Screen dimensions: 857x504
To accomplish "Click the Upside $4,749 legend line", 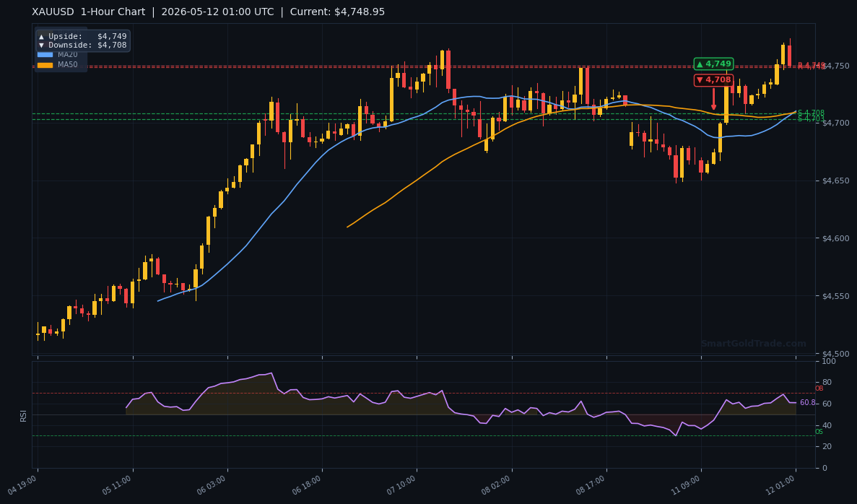I will (x=82, y=37).
